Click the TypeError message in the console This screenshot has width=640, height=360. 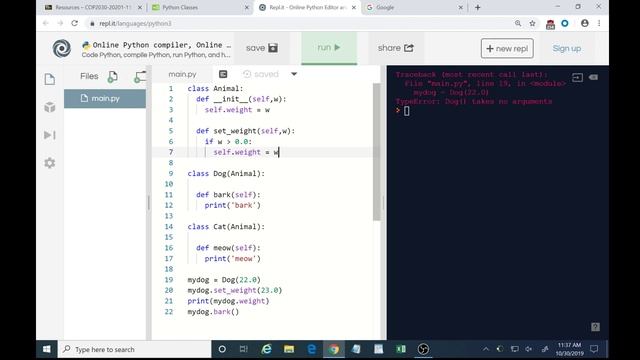[x=473, y=101]
